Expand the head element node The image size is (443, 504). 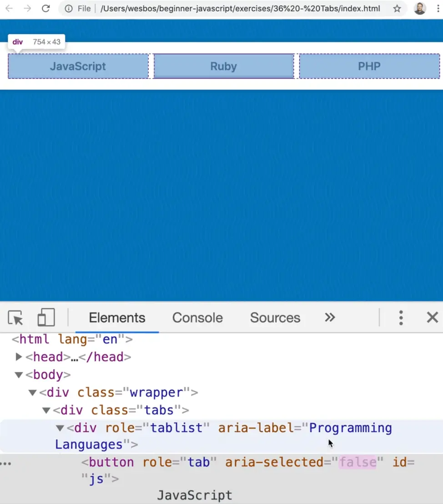(19, 357)
